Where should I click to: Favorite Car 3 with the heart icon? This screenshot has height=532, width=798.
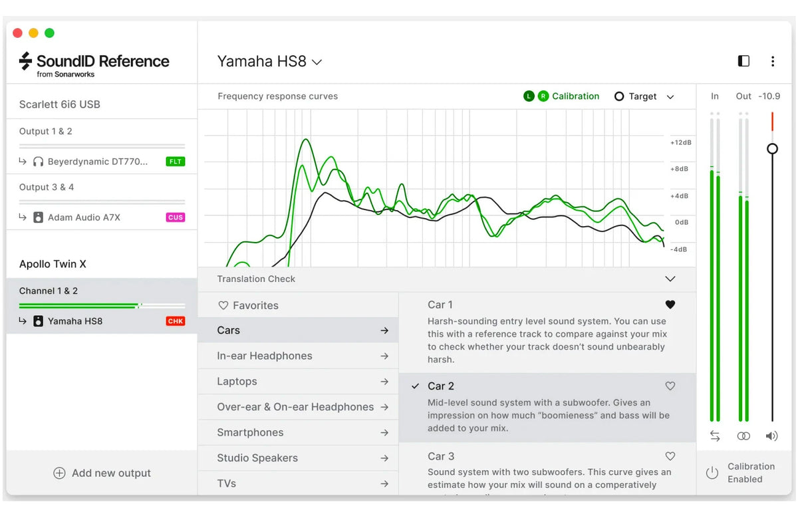click(x=670, y=456)
